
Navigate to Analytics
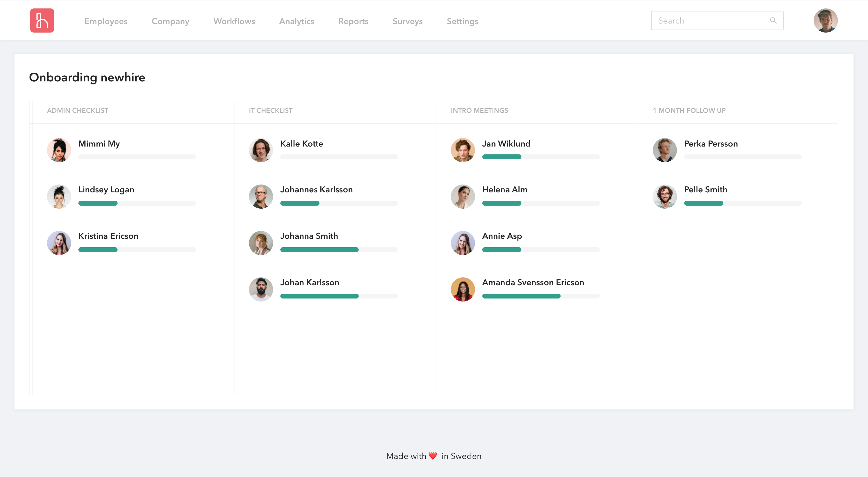pos(297,21)
